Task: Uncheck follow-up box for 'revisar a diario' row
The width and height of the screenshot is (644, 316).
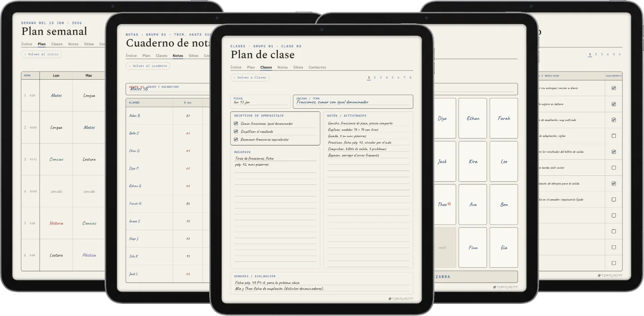Action: point(614,88)
